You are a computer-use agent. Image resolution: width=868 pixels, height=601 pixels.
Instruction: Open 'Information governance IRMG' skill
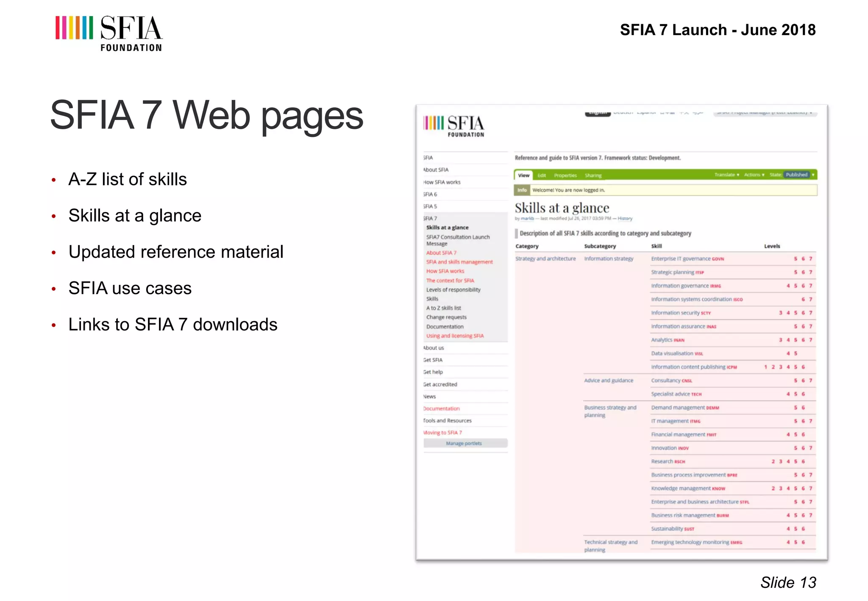[686, 286]
